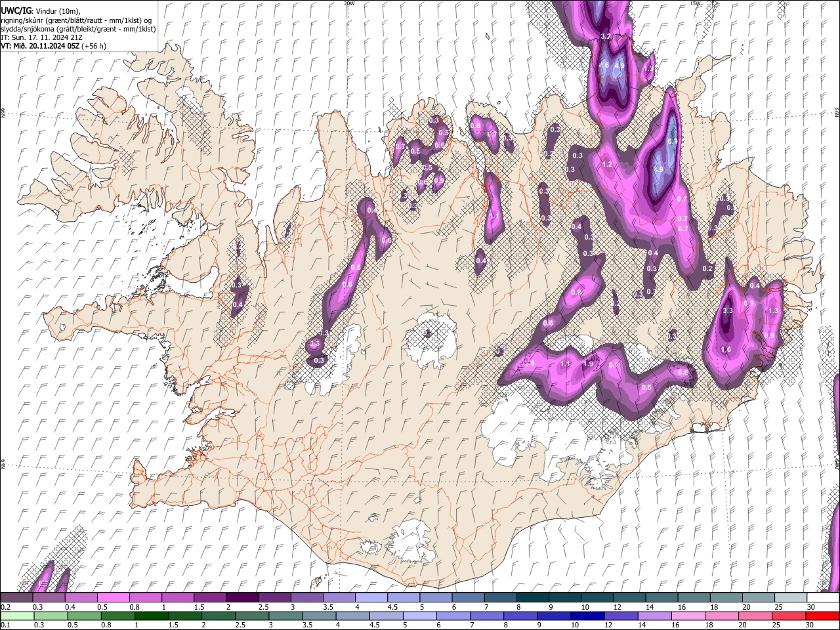The width and height of the screenshot is (840, 630).
Task: Select the 1.3 precipitation value near the east coast
Action: coord(772,310)
